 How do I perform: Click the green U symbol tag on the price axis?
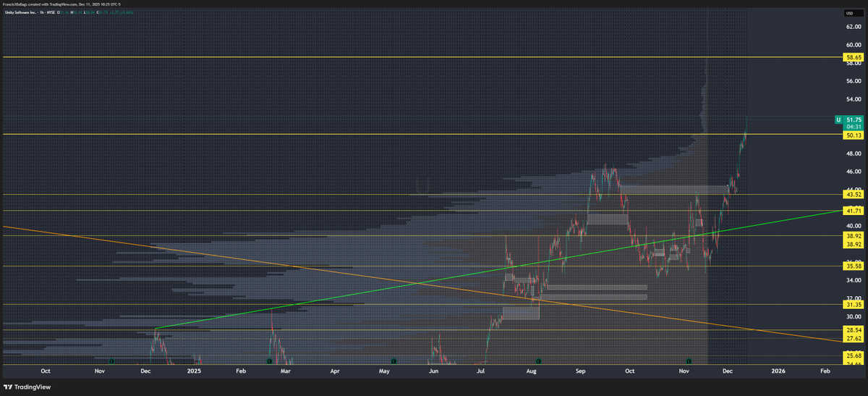[838, 119]
